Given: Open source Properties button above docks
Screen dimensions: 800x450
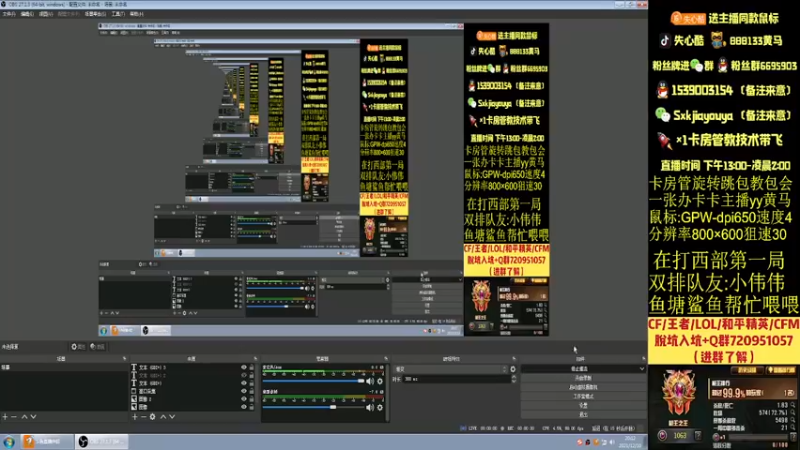Looking at the screenshot, I should point(78,347).
